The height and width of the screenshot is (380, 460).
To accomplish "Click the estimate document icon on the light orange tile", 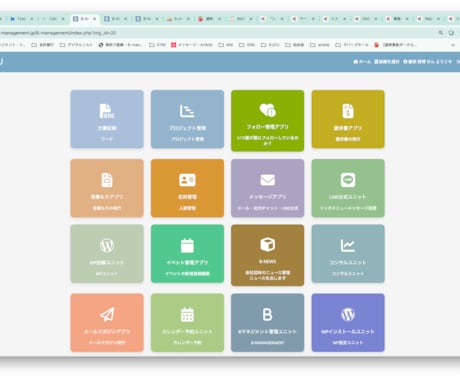I will pos(107,180).
